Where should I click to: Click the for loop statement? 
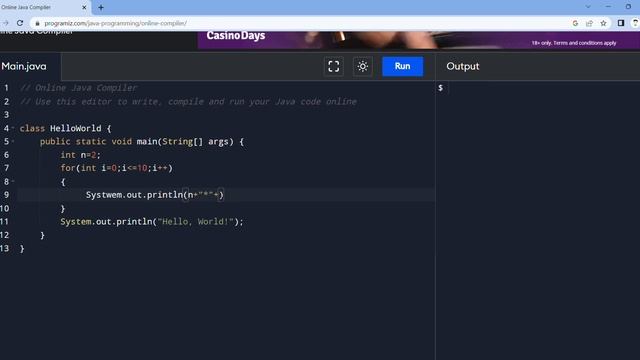[117, 168]
